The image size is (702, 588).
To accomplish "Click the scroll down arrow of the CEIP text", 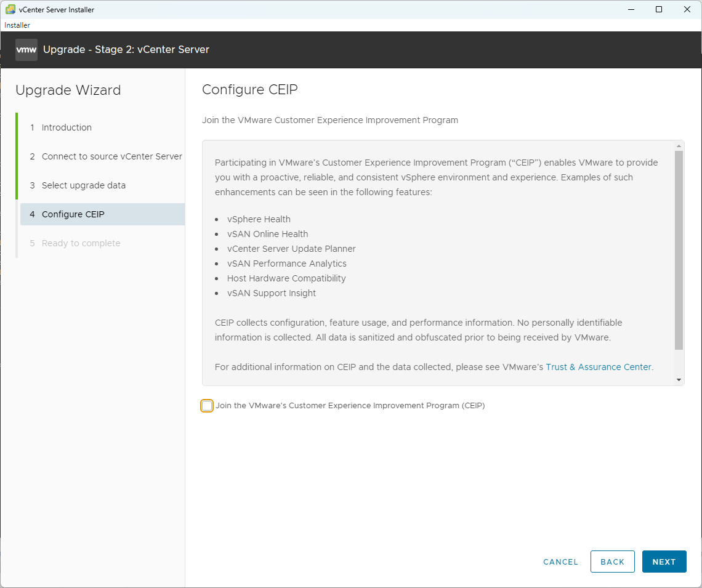I will (679, 380).
